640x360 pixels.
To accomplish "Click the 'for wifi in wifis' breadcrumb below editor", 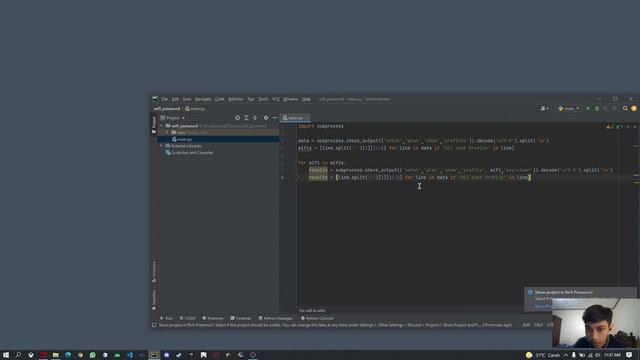I will click(312, 311).
